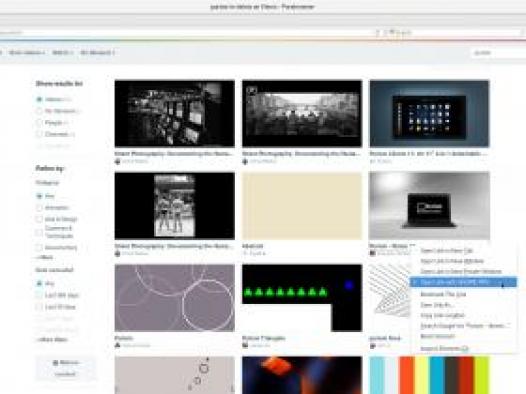Open the Watch dropdown in navigation bar
The height and width of the screenshot is (394, 526).
(x=62, y=53)
